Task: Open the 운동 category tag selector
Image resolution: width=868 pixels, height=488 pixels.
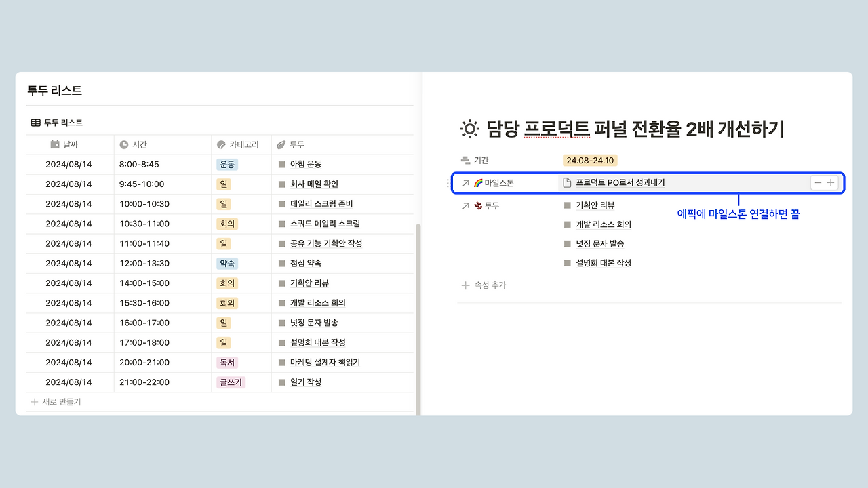Action: pos(227,164)
